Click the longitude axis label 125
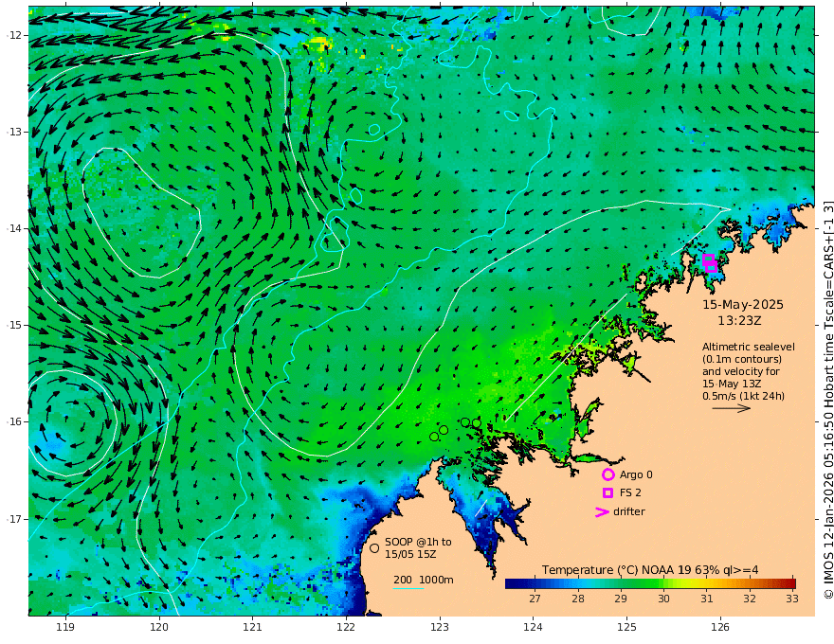 click(626, 627)
